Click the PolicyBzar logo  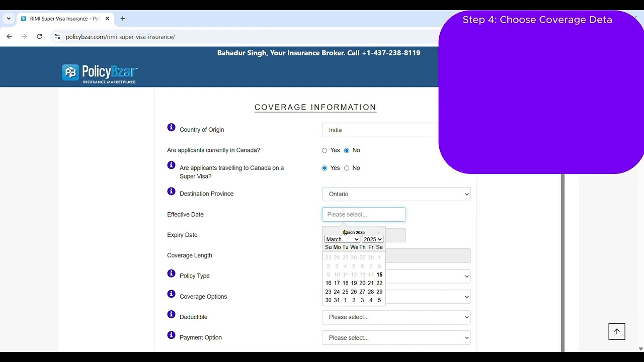coord(100,73)
